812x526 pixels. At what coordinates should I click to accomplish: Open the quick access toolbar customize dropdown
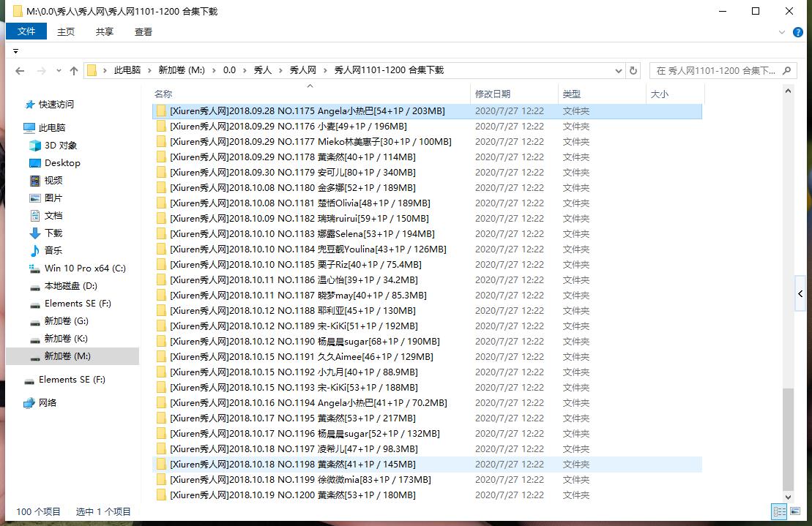click(x=15, y=51)
